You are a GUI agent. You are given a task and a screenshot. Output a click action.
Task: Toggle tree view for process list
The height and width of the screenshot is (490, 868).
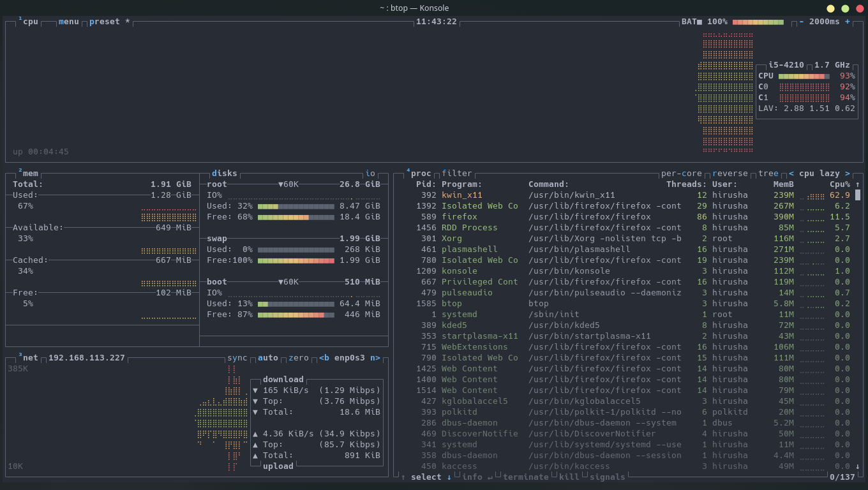(x=768, y=174)
